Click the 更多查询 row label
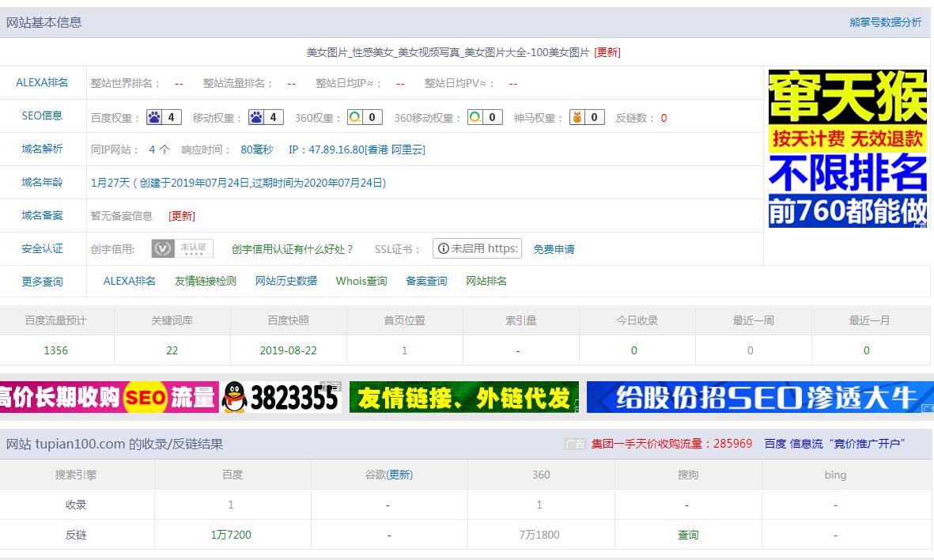The height and width of the screenshot is (560, 934). tap(42, 282)
